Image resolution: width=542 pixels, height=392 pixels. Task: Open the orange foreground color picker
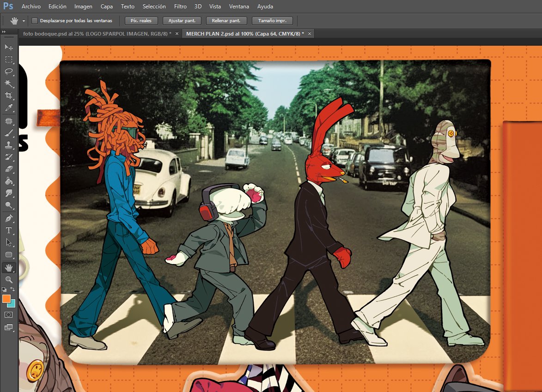coord(6,299)
